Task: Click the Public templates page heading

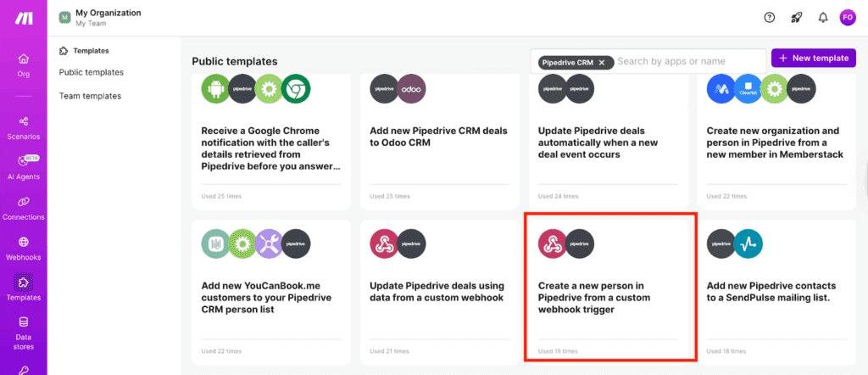Action: pyautogui.click(x=235, y=61)
